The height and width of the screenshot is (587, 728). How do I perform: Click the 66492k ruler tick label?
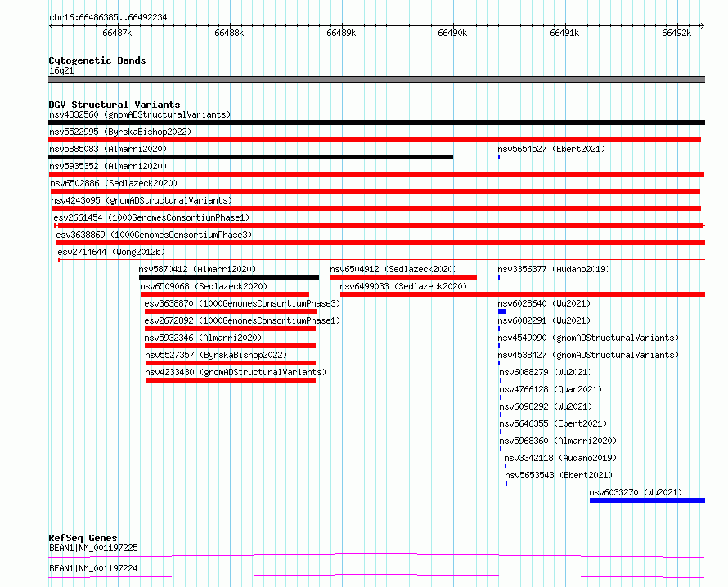(676, 33)
